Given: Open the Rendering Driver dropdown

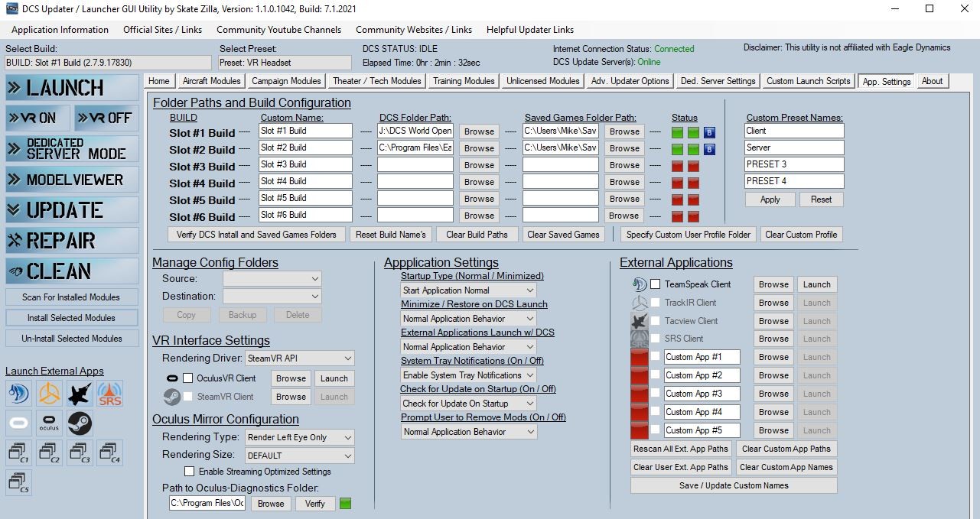Looking at the screenshot, I should coord(300,358).
